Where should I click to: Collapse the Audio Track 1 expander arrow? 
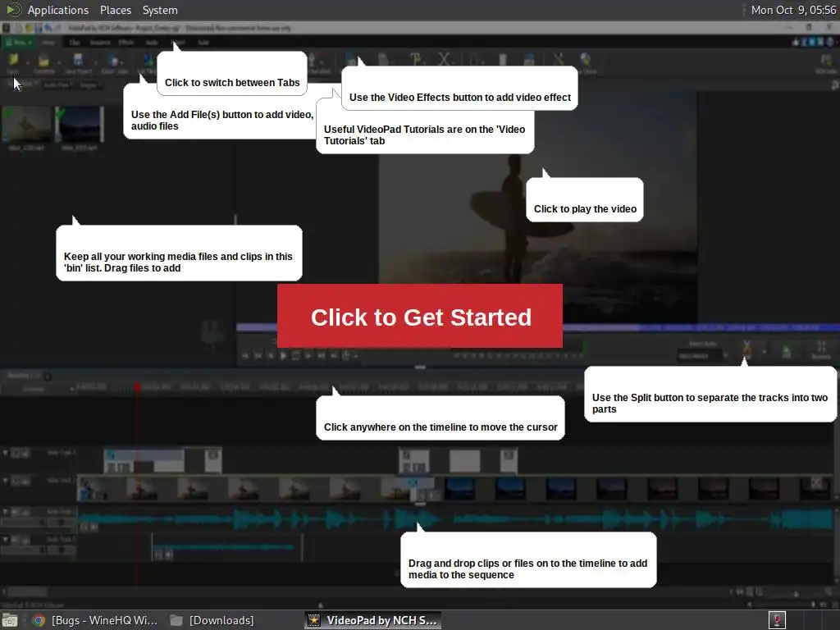click(6, 512)
